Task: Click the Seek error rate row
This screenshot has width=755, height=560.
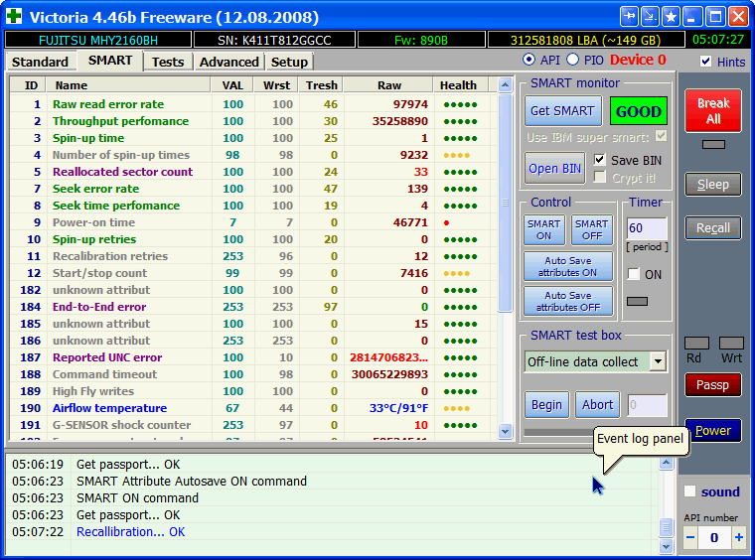Action: tap(252, 189)
